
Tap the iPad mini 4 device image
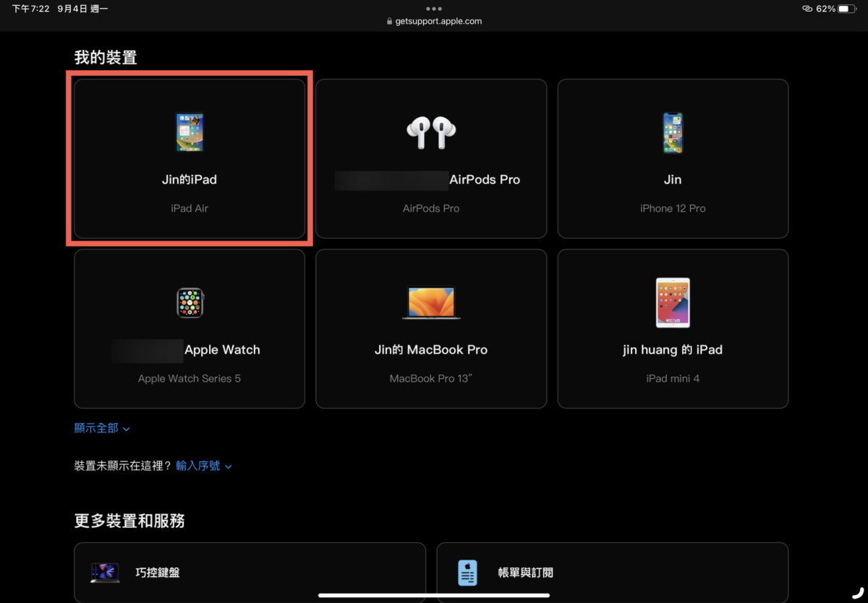click(673, 303)
